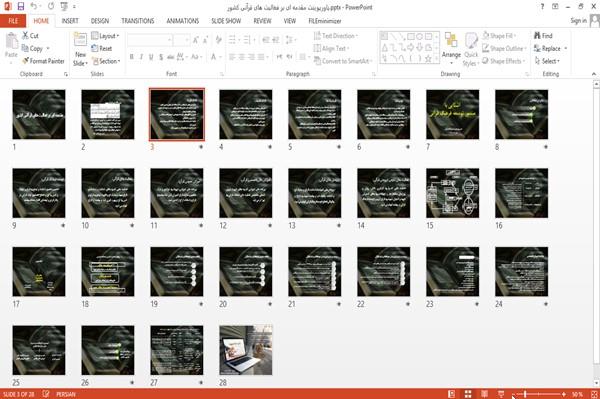
Task: Open the TRANSITIONS ribbon tab
Action: click(138, 21)
